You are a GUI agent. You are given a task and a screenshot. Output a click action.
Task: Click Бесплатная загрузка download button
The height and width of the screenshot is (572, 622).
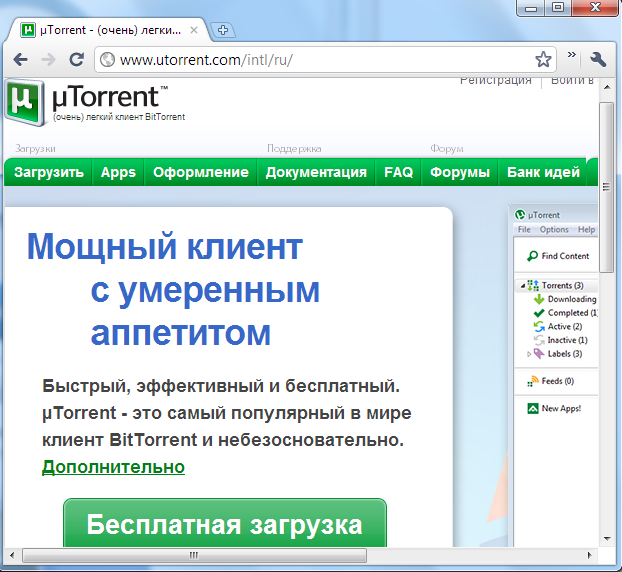coord(225,523)
